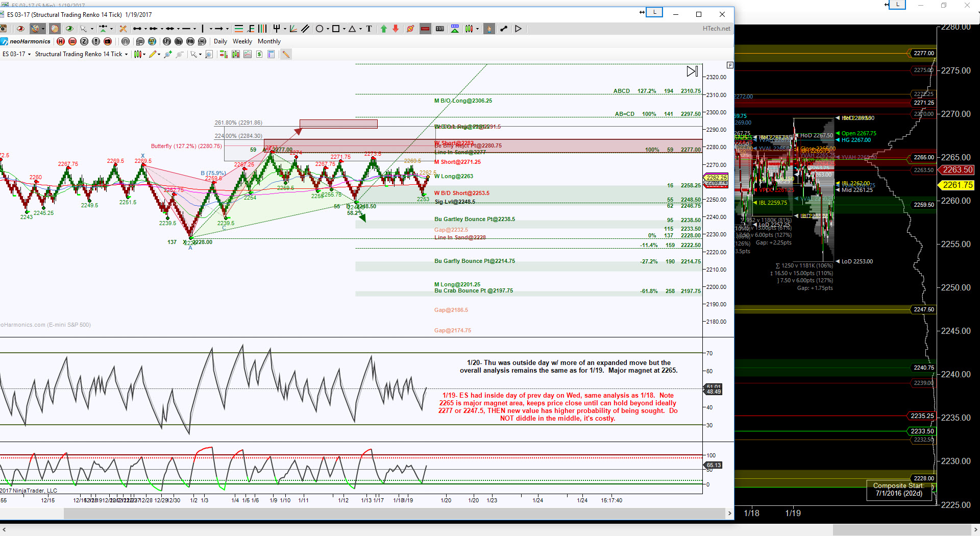
Task: Open the zoom magnifier tool
Action: pyautogui.click(x=209, y=54)
